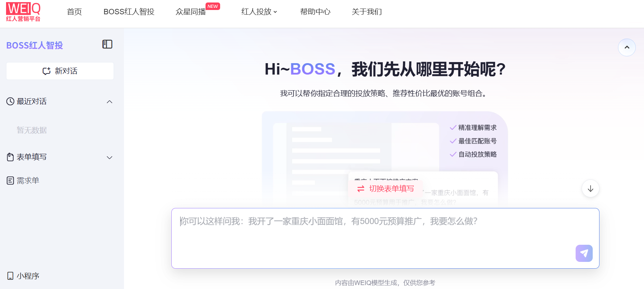Collapse the sidebar panel icon
This screenshot has width=644, height=289.
click(x=107, y=44)
